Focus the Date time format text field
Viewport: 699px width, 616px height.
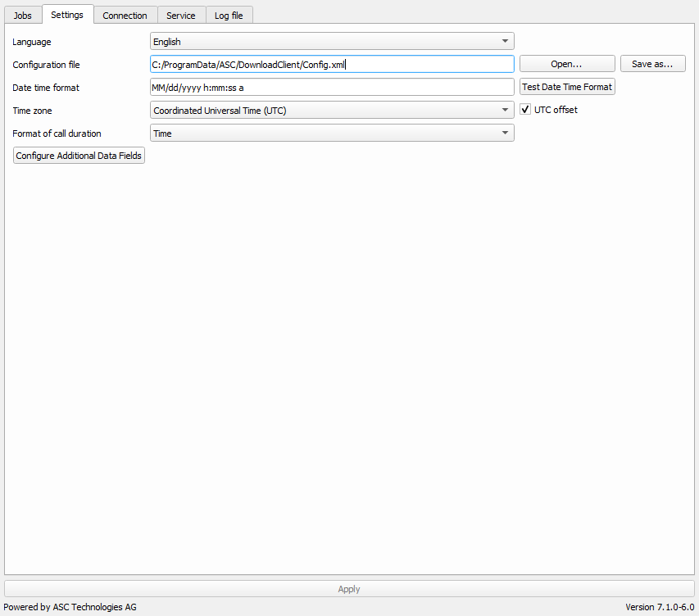pyautogui.click(x=332, y=88)
